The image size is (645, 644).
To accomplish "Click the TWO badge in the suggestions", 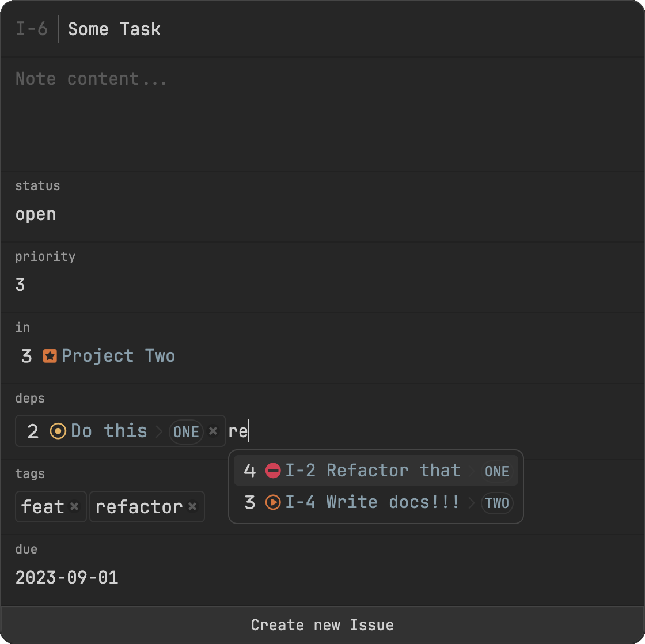I will point(497,503).
